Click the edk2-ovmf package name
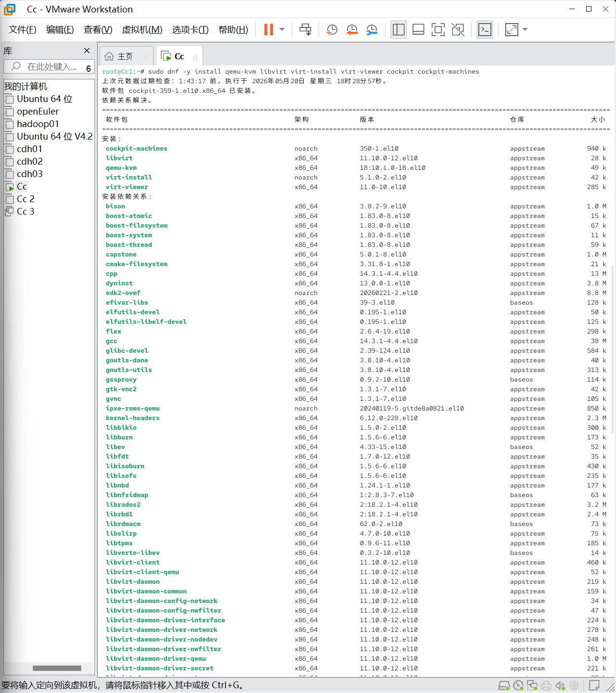Image resolution: width=616 pixels, height=693 pixels. pyautogui.click(x=123, y=293)
